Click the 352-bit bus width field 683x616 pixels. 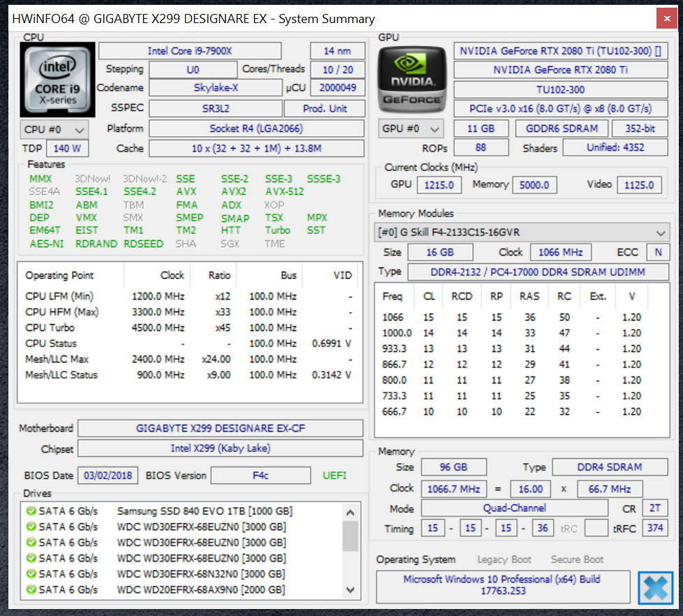640,129
